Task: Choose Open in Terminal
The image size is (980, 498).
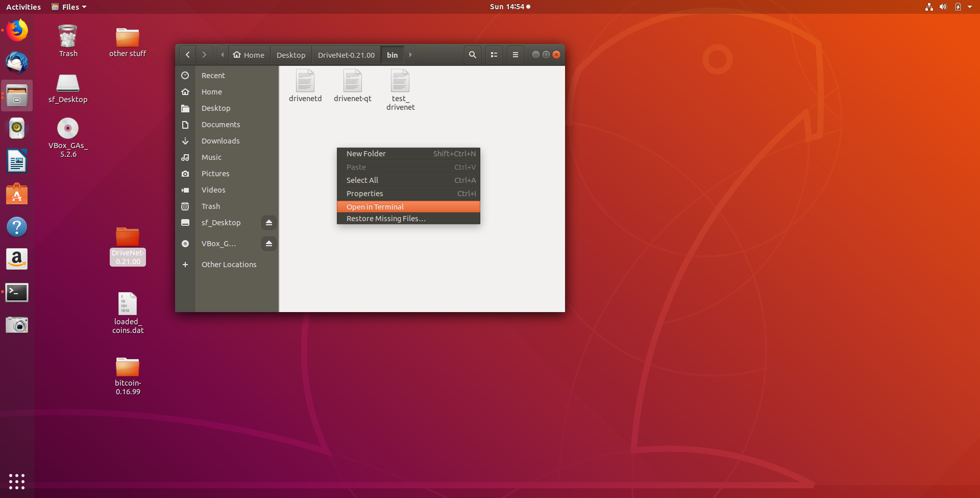Action: (x=408, y=207)
